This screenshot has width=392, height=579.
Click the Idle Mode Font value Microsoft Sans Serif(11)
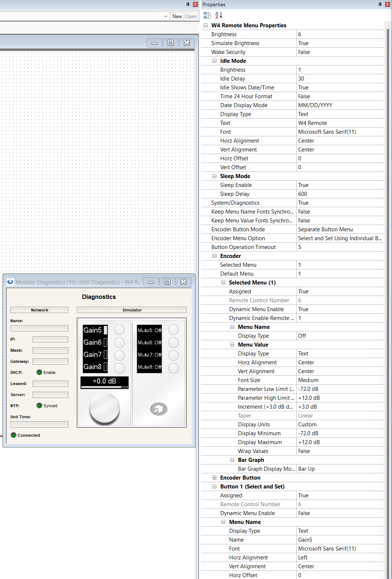340,132
